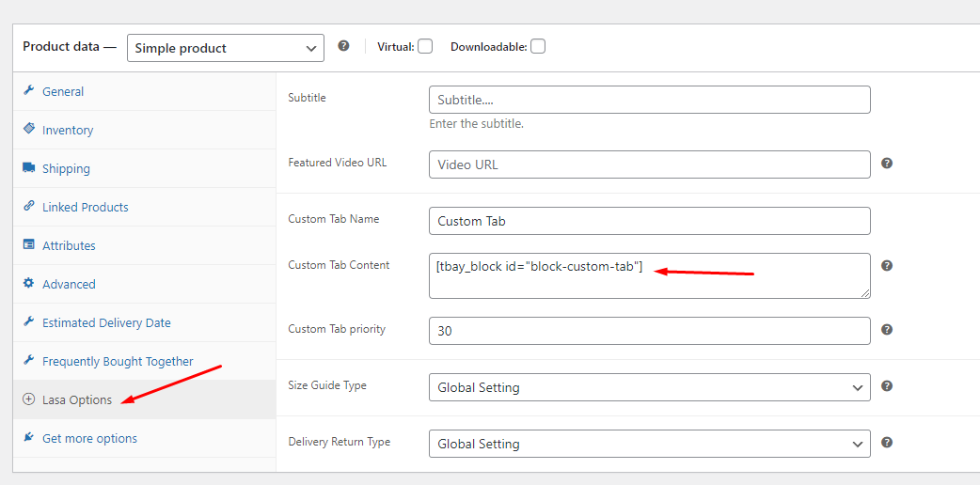980x485 pixels.
Task: Select the Frequently Bought Together tab
Action: (x=118, y=361)
